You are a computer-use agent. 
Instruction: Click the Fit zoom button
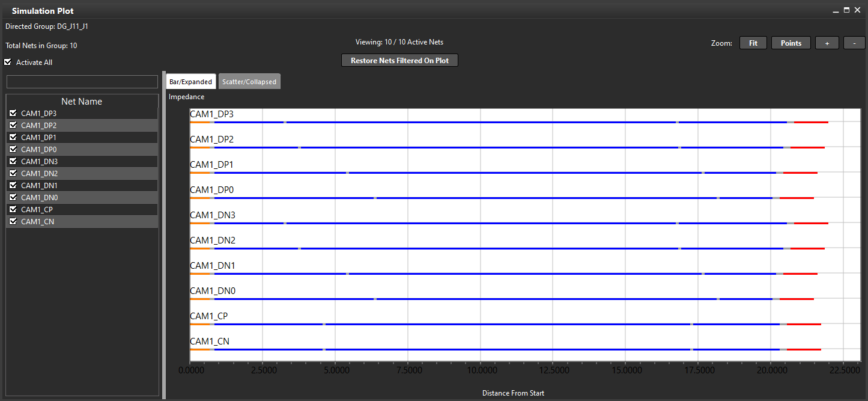click(x=753, y=43)
